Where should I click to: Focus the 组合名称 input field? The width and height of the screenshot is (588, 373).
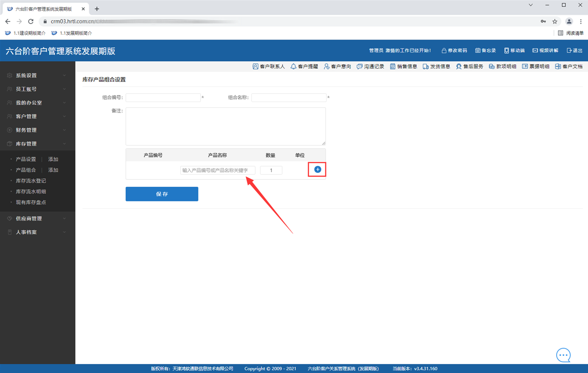(289, 98)
